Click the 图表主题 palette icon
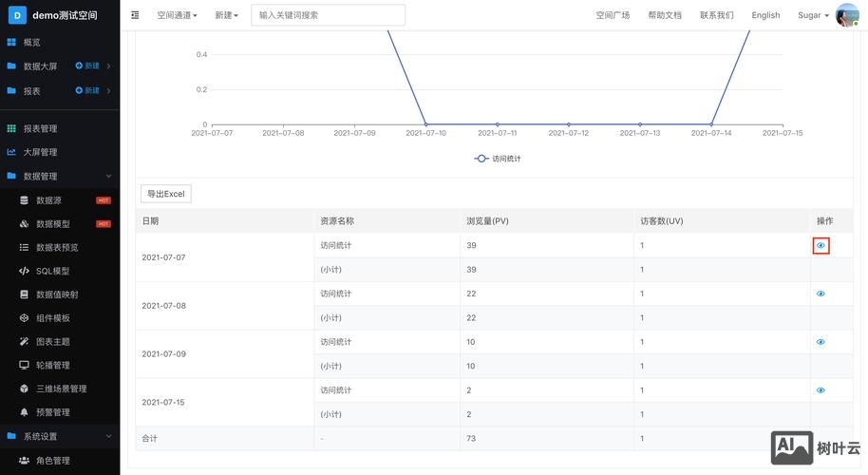This screenshot has width=868, height=475. click(25, 342)
